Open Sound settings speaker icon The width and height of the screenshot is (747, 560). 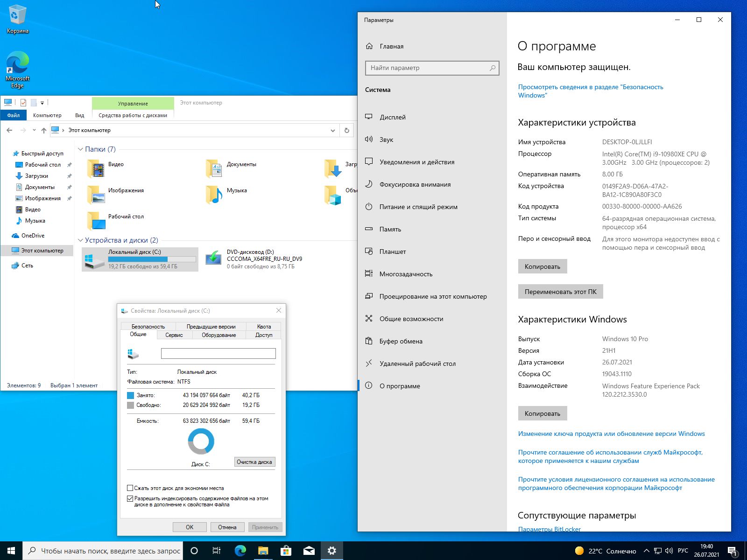[369, 140]
